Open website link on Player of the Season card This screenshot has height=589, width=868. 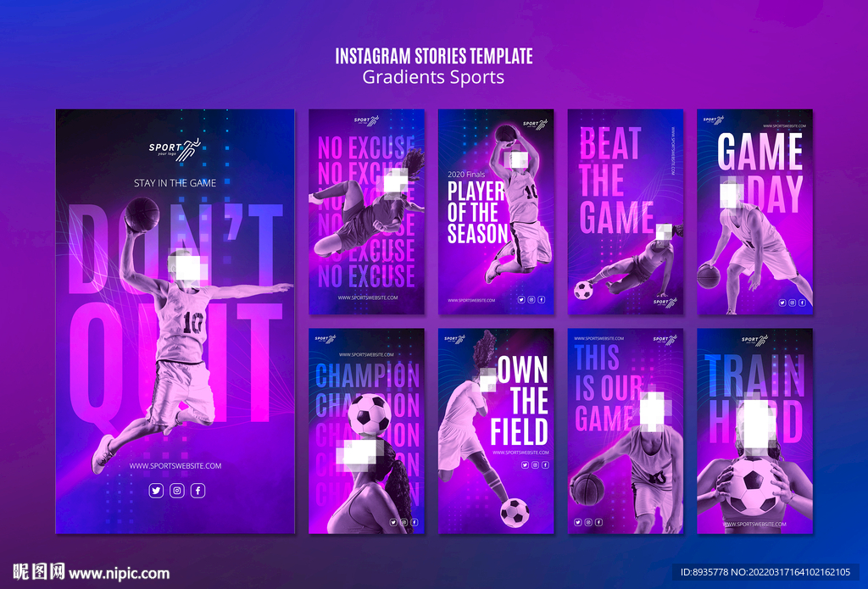tap(471, 300)
